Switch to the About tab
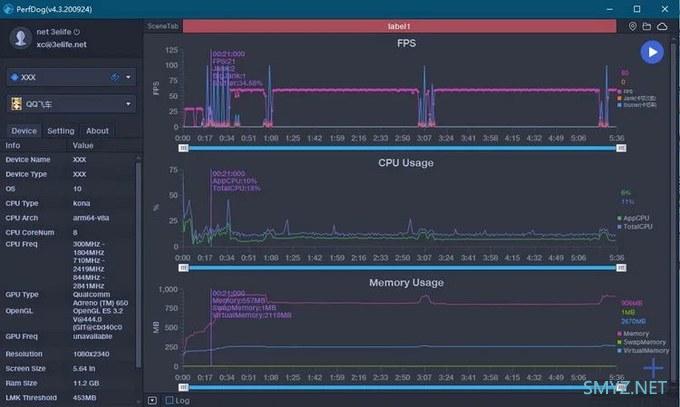Image resolution: width=680 pixels, height=407 pixels. coord(97,131)
